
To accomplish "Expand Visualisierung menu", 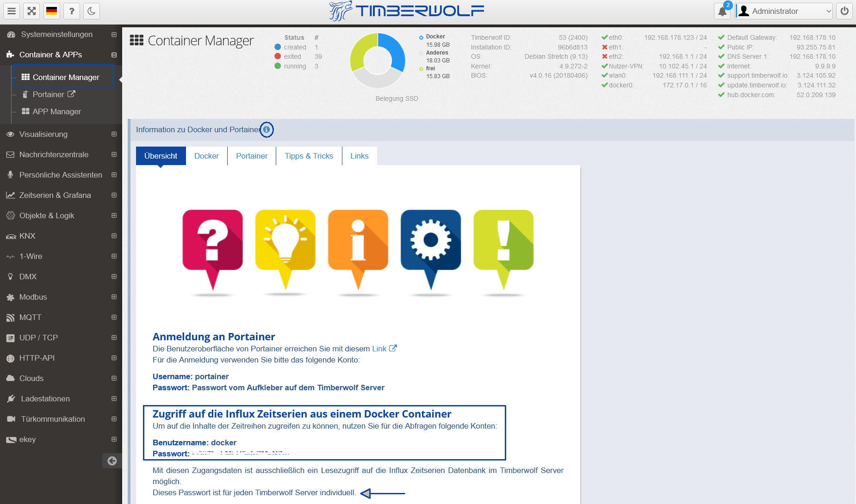I will [114, 134].
